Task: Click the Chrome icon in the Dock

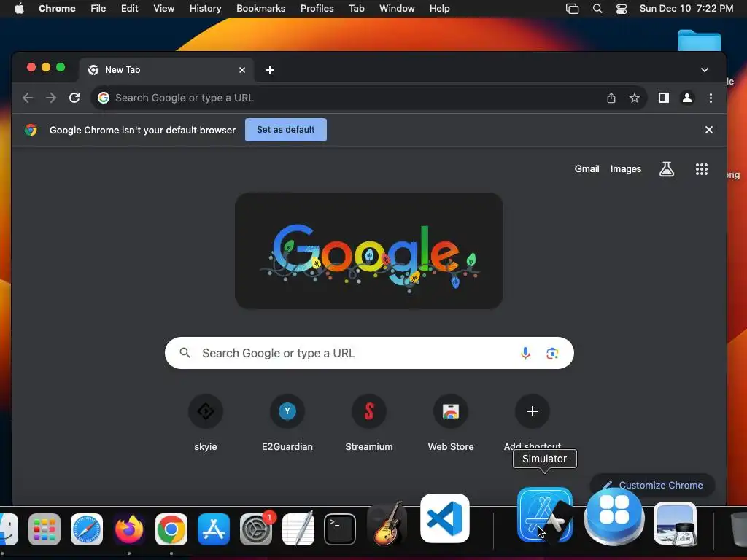Action: (171, 529)
